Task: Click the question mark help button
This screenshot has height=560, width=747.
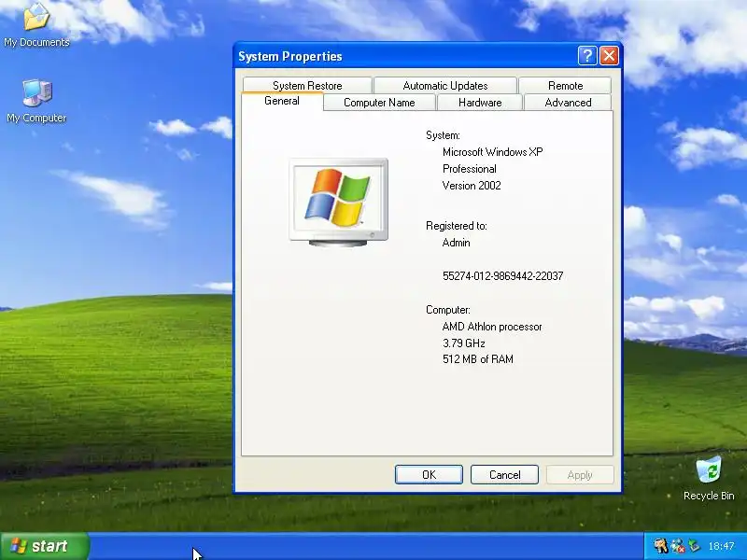Action: [x=587, y=56]
